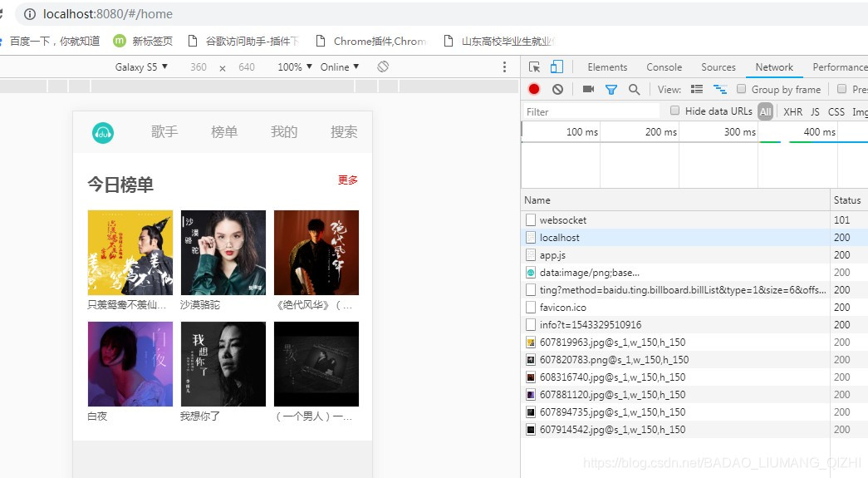Viewport: 868px width, 478px height.
Task: Open the Online throttling dropdown
Action: [x=340, y=67]
